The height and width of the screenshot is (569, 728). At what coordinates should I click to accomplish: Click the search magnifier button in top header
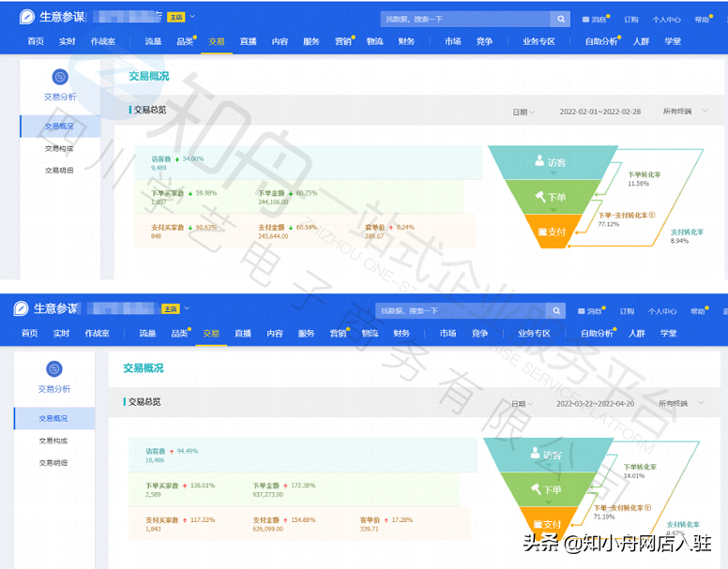coord(561,19)
